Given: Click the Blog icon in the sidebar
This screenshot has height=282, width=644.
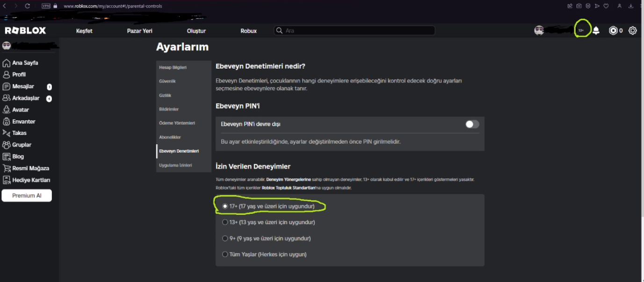Looking at the screenshot, I should click(x=7, y=156).
